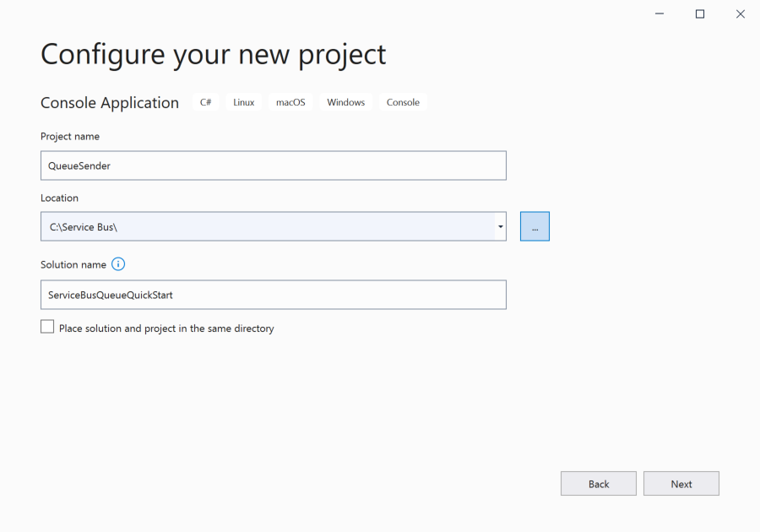
Task: Click the Console Application template title
Action: click(110, 102)
